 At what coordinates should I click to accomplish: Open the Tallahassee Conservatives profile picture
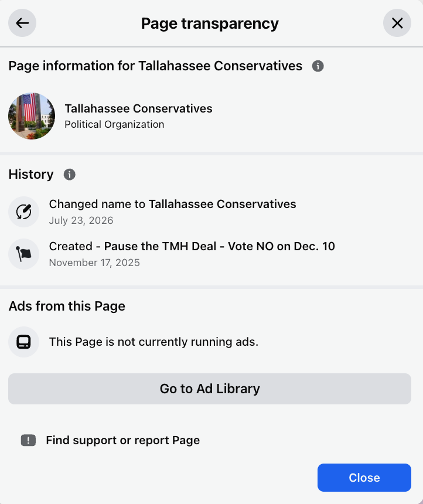click(32, 116)
